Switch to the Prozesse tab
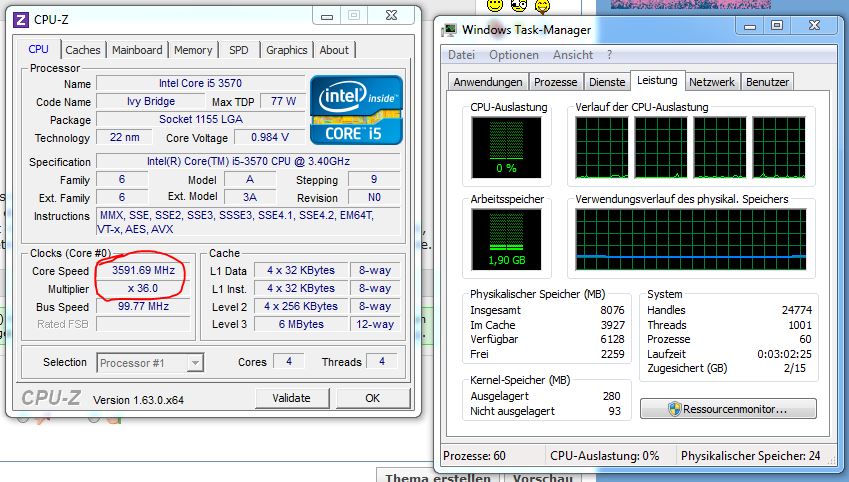Image resolution: width=849 pixels, height=482 pixels. pyautogui.click(x=556, y=82)
